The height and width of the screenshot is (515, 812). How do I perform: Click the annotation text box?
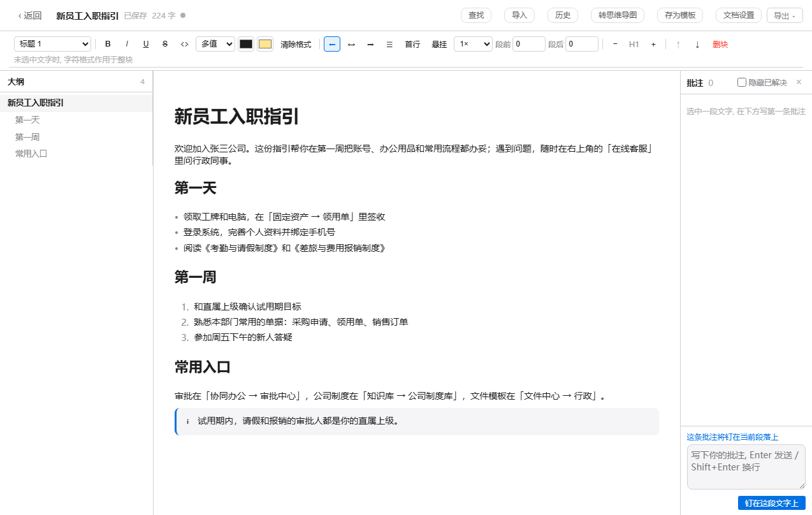pos(746,467)
